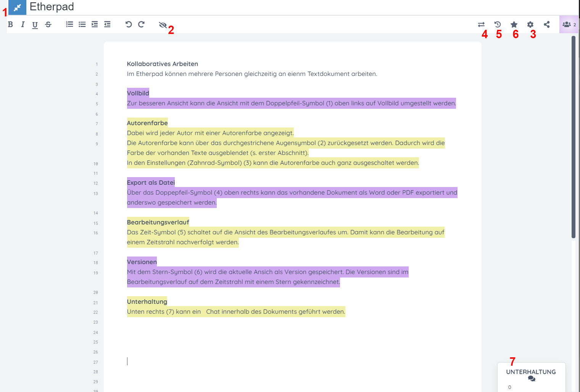Screen dimensions: 580x392
Task: Open pad settings gear
Action: coord(530,24)
